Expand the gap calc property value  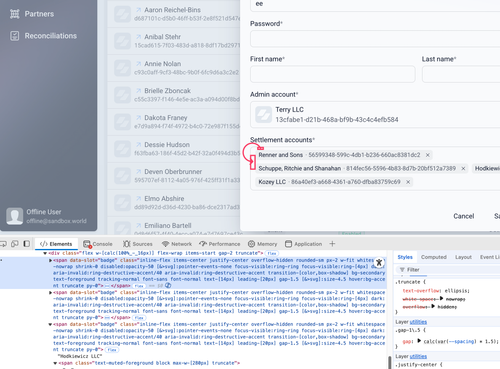click(419, 341)
